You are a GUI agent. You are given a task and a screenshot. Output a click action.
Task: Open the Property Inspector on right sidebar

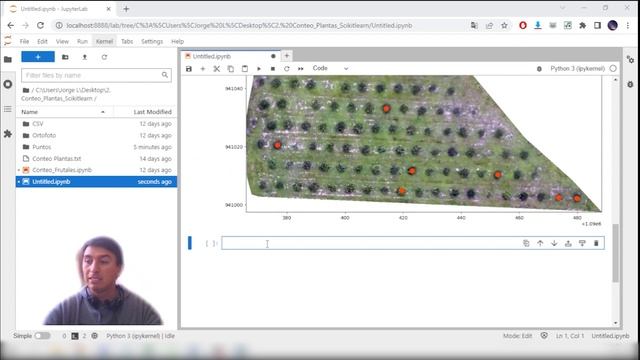[631, 60]
